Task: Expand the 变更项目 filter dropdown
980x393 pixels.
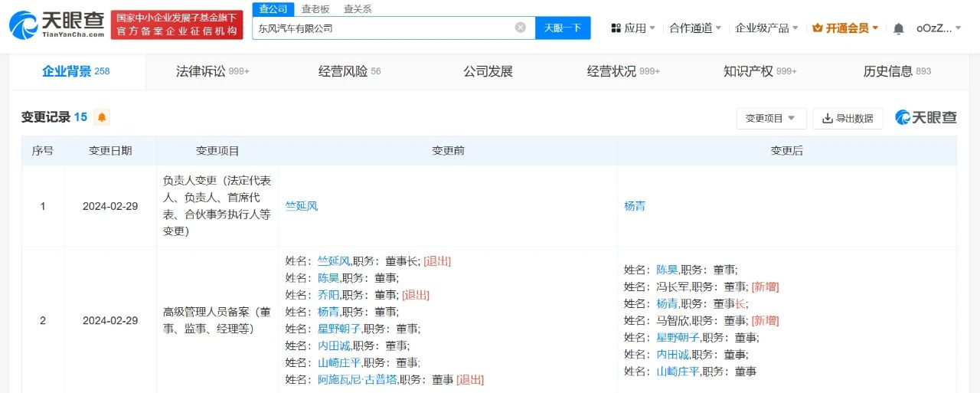Action: click(x=771, y=118)
